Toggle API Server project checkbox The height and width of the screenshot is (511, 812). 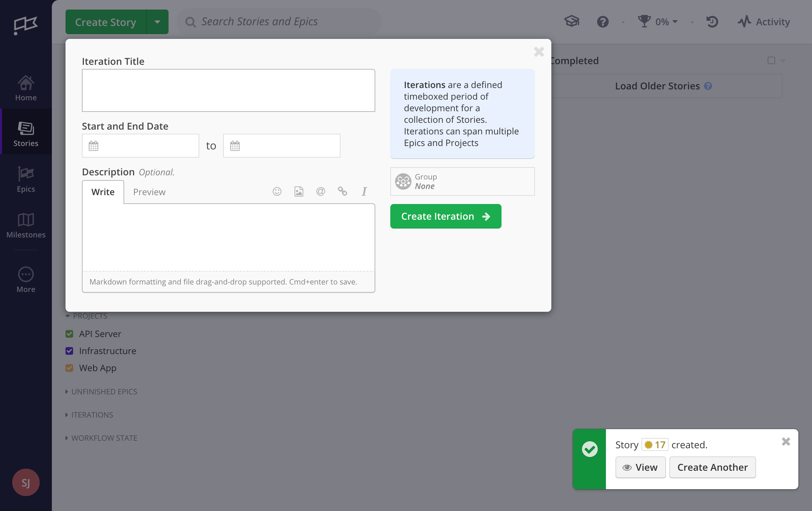(70, 333)
